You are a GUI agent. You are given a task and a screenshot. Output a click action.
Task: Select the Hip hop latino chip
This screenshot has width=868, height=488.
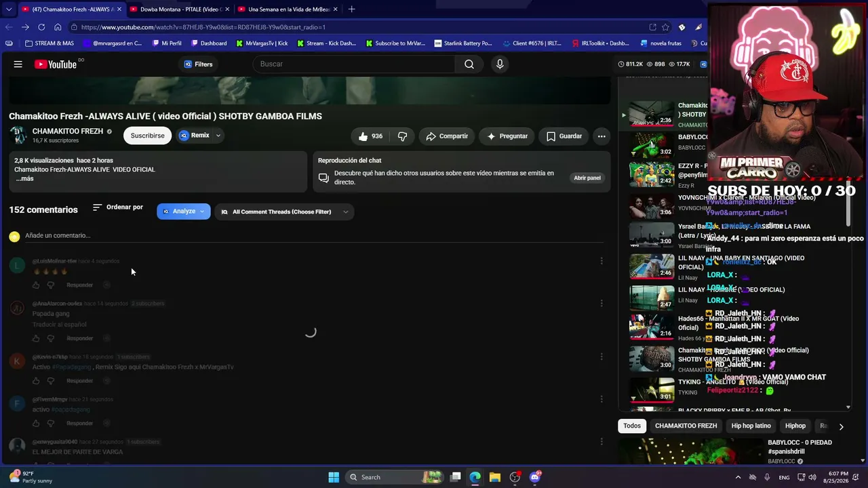coord(751,426)
